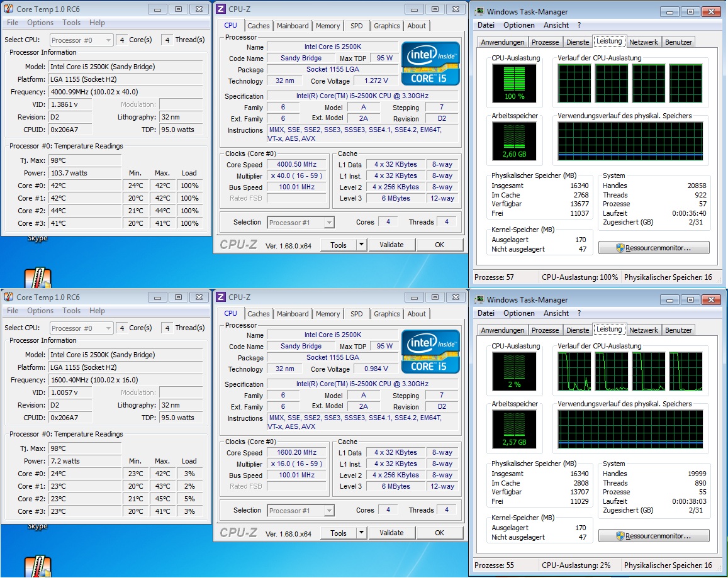This screenshot has width=728, height=578.
Task: Open the ? help menu in the lower Task-Manager
Action: pos(579,313)
